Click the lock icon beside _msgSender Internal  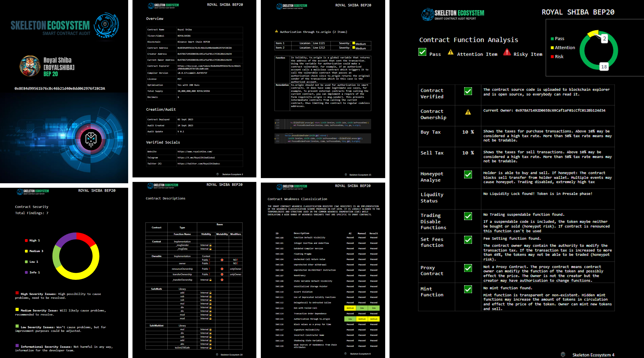(x=210, y=245)
